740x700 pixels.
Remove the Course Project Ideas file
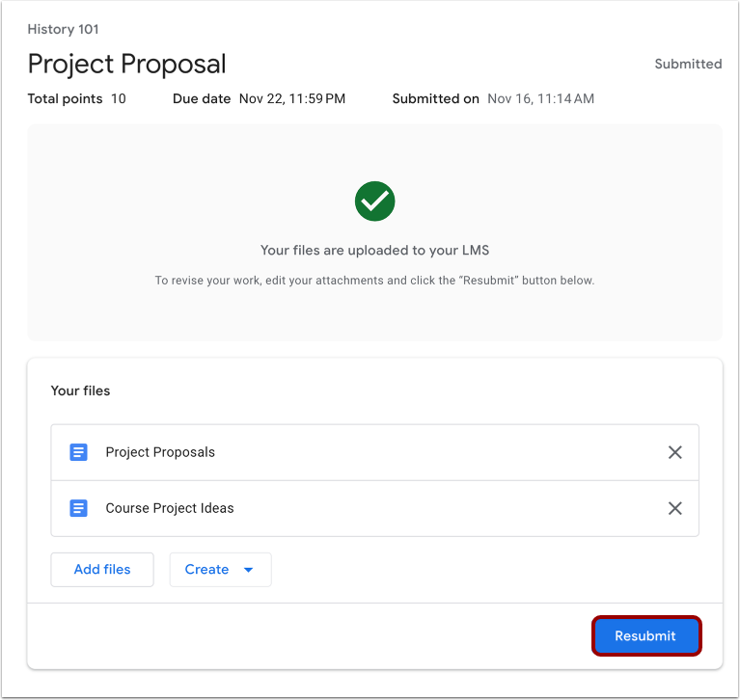(x=674, y=508)
